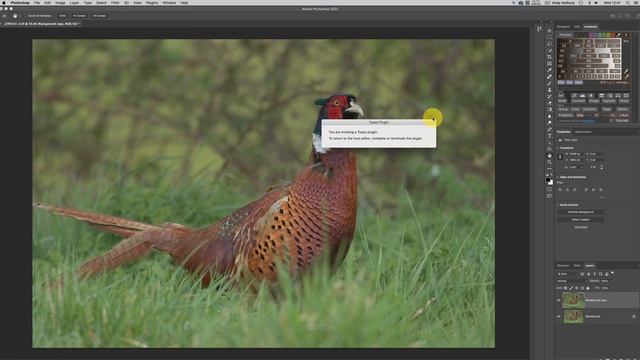This screenshot has width=640, height=360.
Task: Click the background color swatch
Action: coord(551,182)
